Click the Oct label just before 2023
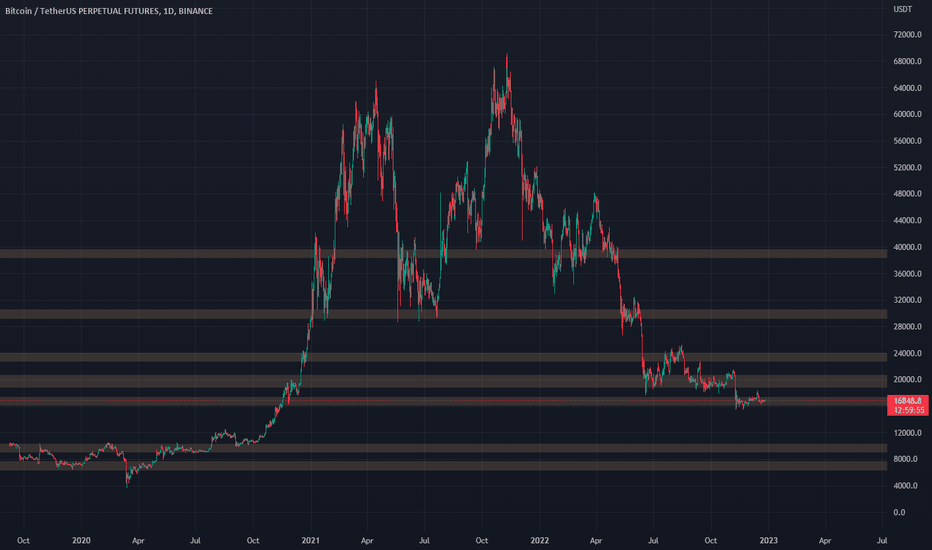932x550 pixels. (710, 540)
